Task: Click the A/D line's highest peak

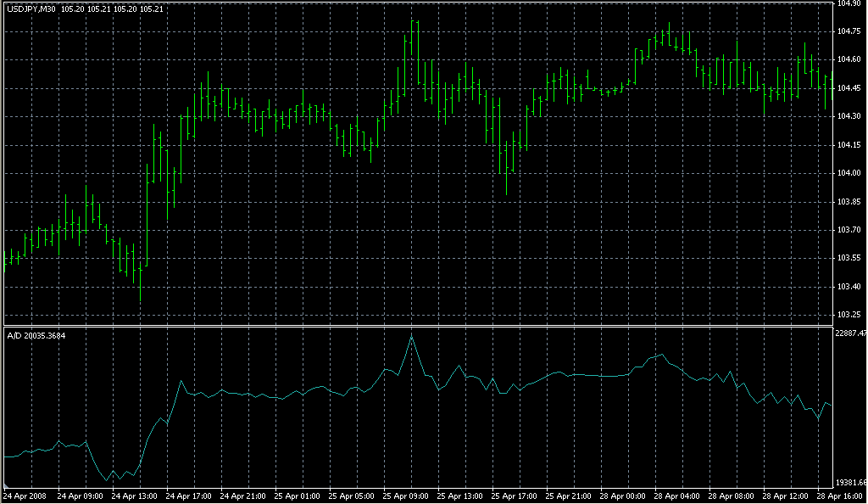Action: pos(411,337)
